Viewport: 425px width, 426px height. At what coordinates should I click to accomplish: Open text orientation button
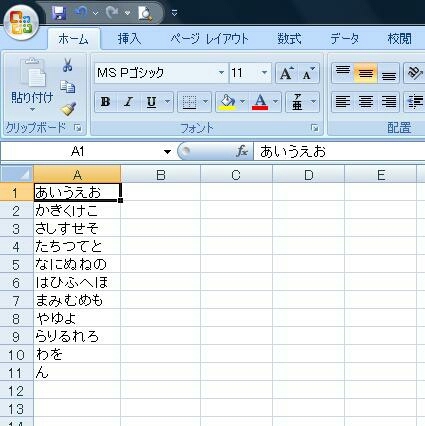tap(415, 73)
